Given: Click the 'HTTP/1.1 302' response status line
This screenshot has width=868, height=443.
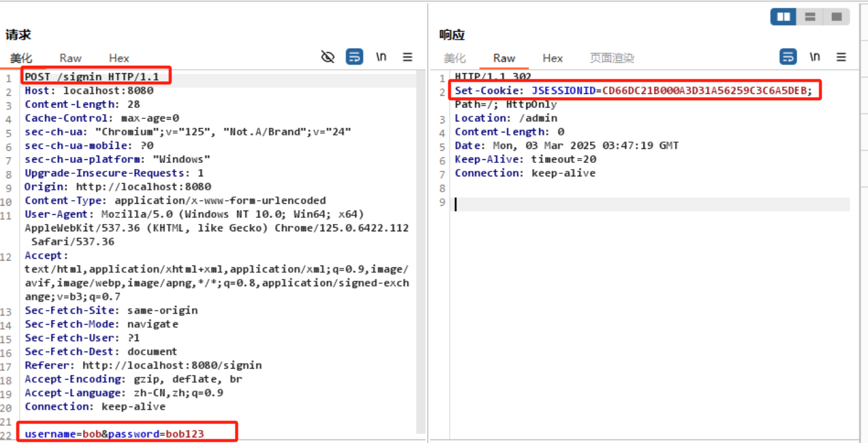Looking at the screenshot, I should pyautogui.click(x=493, y=77).
